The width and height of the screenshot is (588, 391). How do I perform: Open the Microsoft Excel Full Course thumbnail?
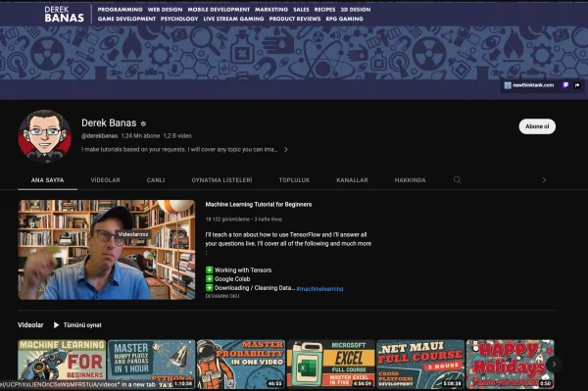(331, 364)
